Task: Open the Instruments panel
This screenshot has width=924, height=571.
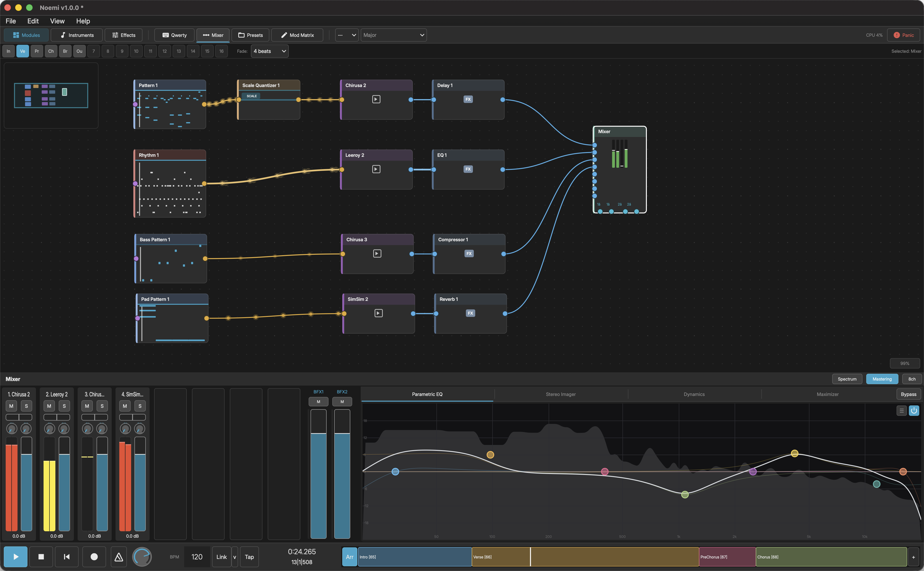Action: pyautogui.click(x=77, y=35)
